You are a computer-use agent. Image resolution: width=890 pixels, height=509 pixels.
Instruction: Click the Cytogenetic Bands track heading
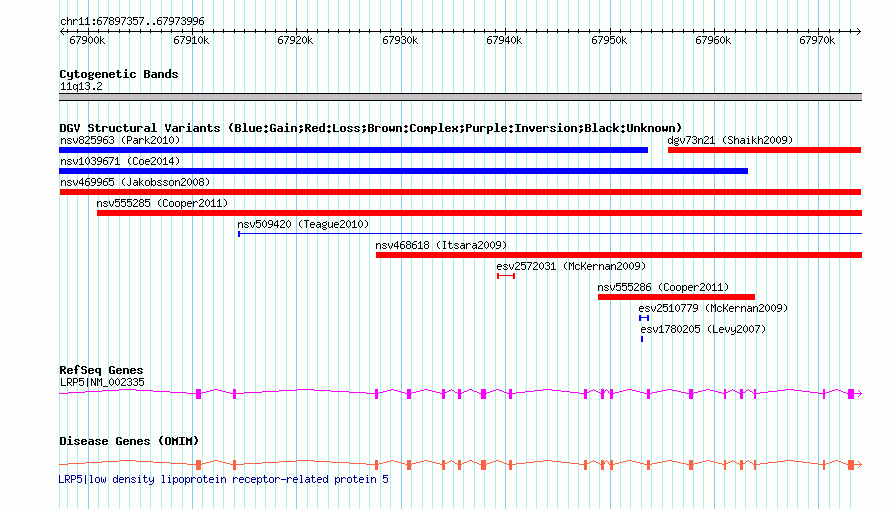pyautogui.click(x=119, y=74)
